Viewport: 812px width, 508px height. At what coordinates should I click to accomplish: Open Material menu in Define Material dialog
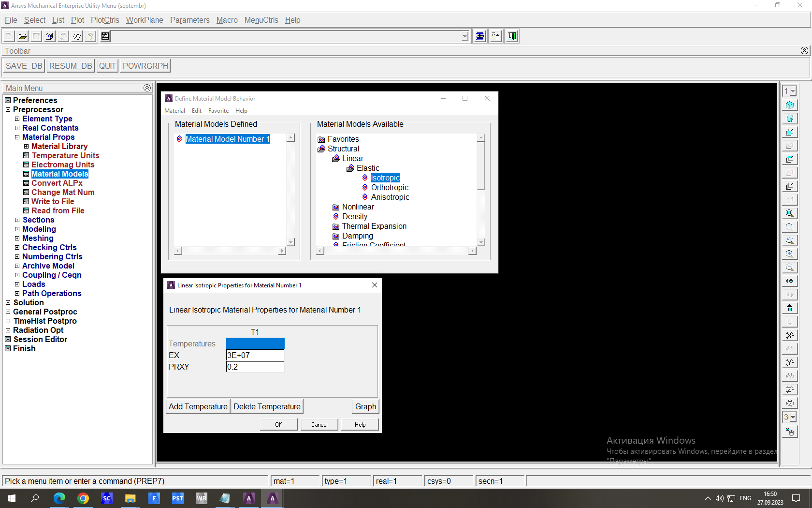point(174,111)
